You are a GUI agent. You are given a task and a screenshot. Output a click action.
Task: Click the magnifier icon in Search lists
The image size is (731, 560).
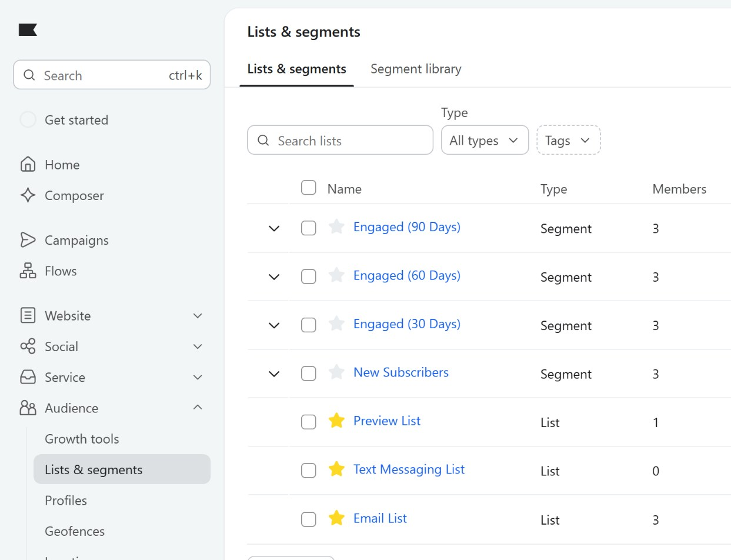pyautogui.click(x=263, y=141)
